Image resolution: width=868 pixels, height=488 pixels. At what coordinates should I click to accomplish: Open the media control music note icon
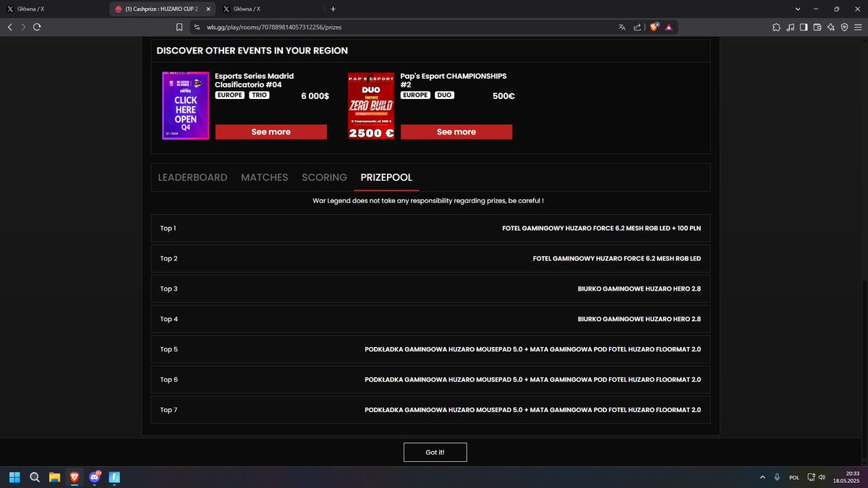pyautogui.click(x=790, y=27)
